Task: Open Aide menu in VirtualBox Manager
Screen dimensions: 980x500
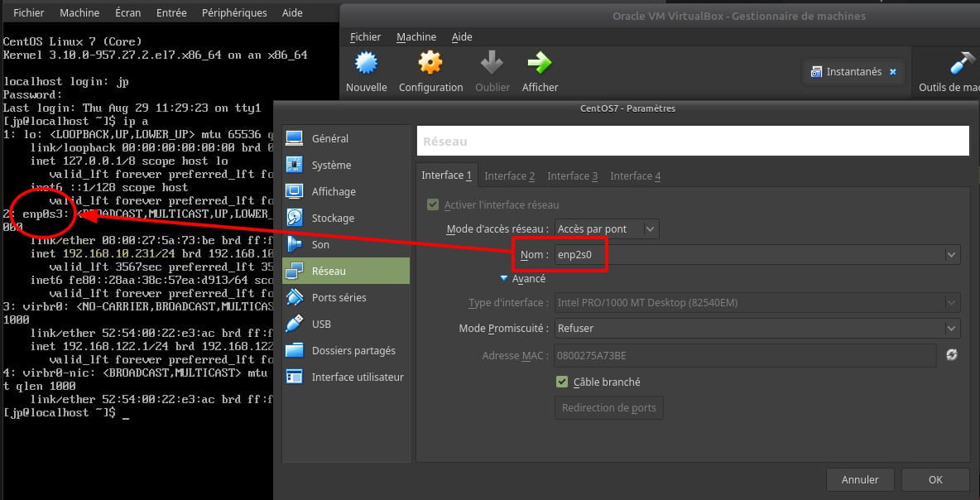Action: 462,37
